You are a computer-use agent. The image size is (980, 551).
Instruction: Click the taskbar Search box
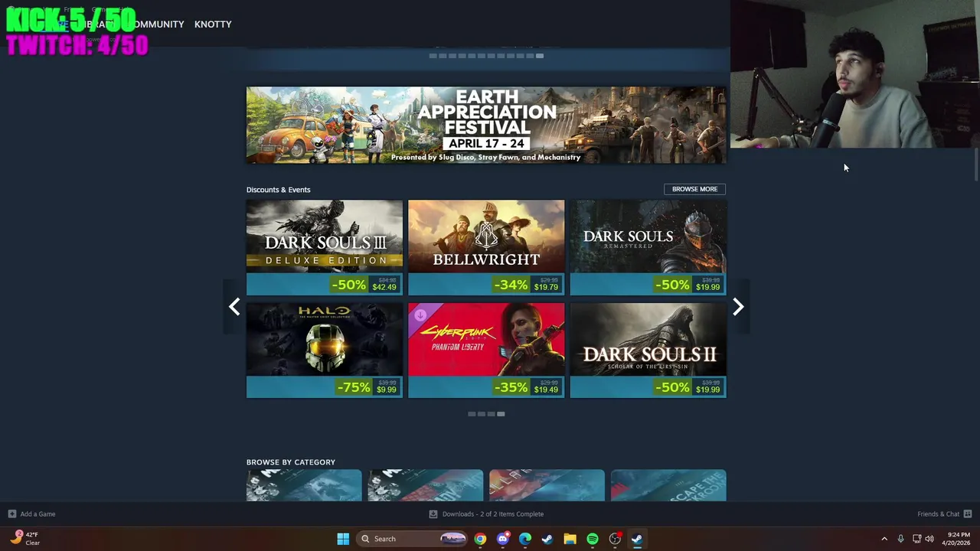413,539
